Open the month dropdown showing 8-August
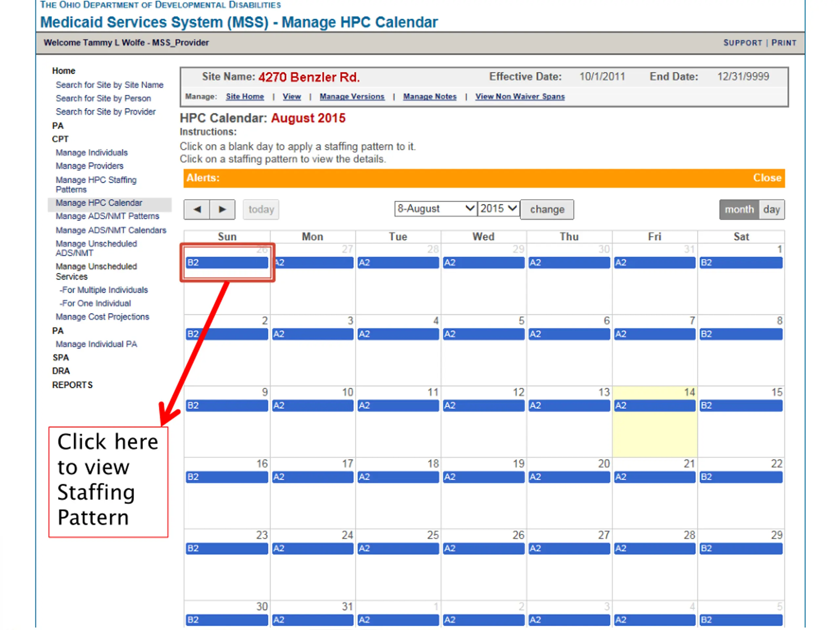This screenshot has height=630, width=840. 435,208
